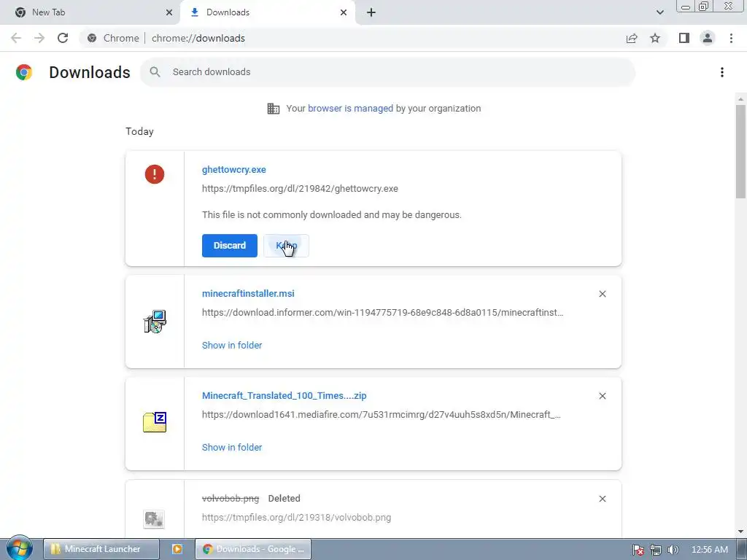This screenshot has height=560, width=747.
Task: Click the scrollbar down arrow
Action: coord(740,532)
